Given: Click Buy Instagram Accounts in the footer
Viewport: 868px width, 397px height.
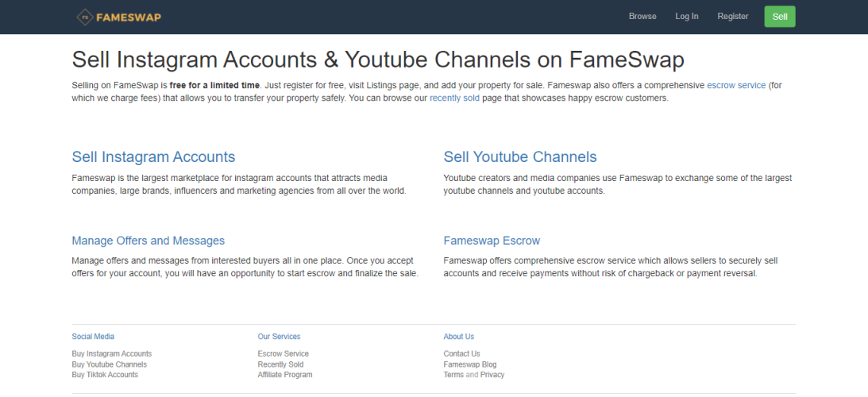Looking at the screenshot, I should pyautogui.click(x=112, y=354).
